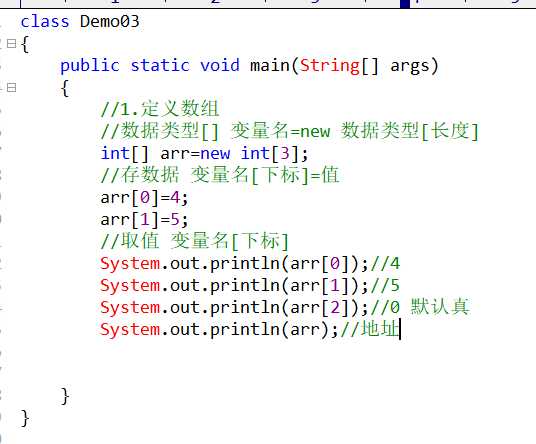Click the comment '//0 默认真'
This screenshot has height=444, width=536.
pos(420,307)
